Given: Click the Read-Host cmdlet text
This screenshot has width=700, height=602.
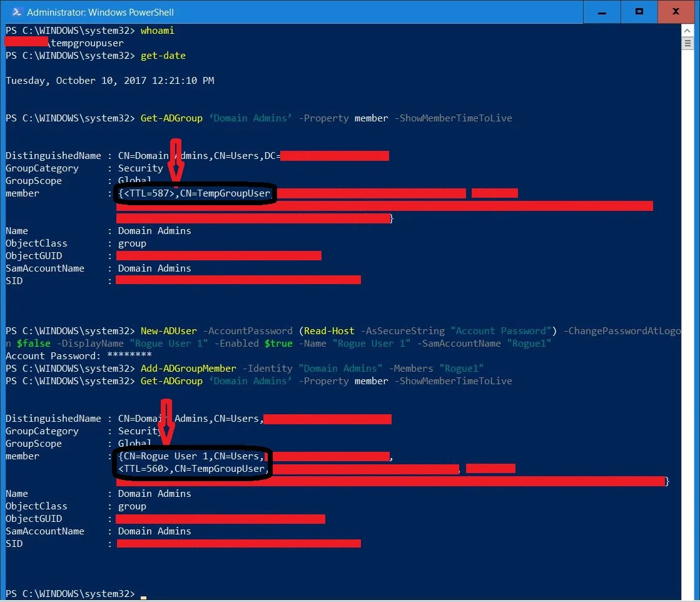Looking at the screenshot, I should (x=328, y=330).
